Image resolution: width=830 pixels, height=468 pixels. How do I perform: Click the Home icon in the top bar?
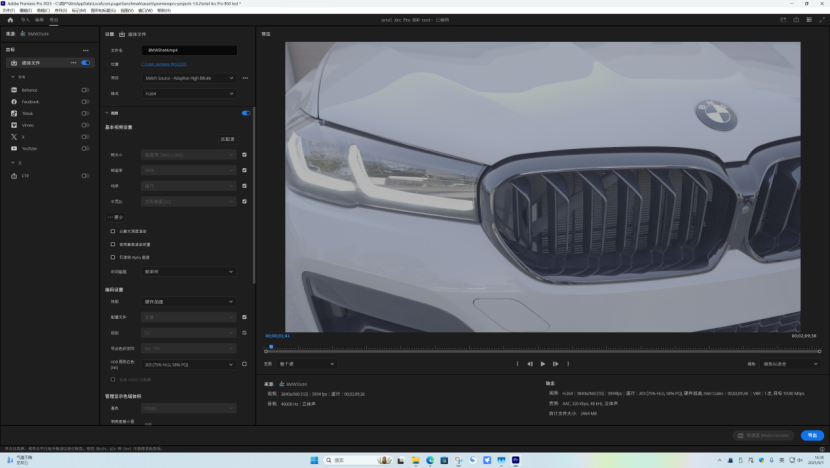pyautogui.click(x=10, y=19)
